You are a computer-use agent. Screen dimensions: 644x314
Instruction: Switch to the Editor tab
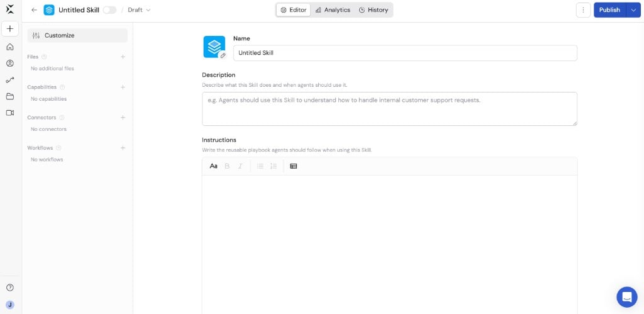(x=293, y=10)
